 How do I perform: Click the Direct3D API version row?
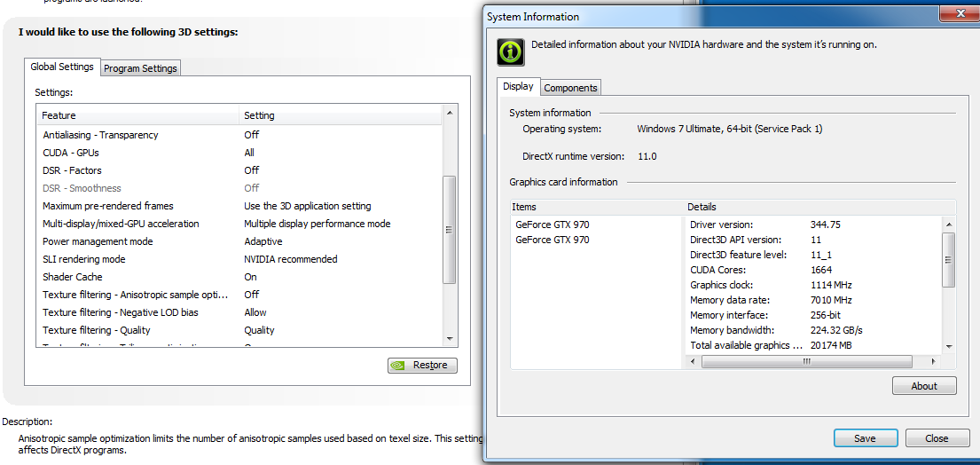[813, 240]
